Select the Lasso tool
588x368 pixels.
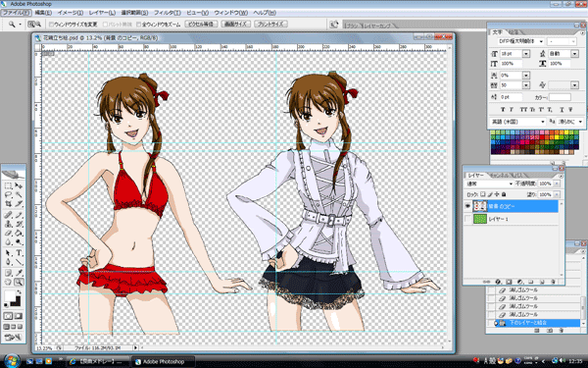[x=8, y=194]
